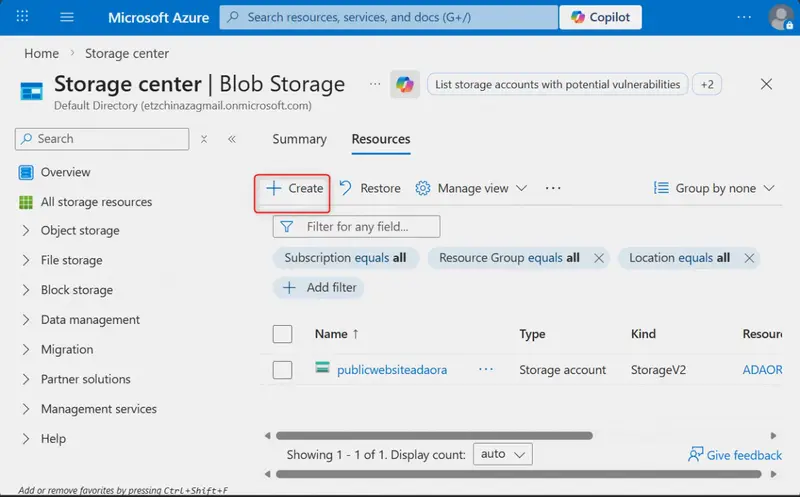Switch to the Summary tab
800x497 pixels.
[299, 139]
